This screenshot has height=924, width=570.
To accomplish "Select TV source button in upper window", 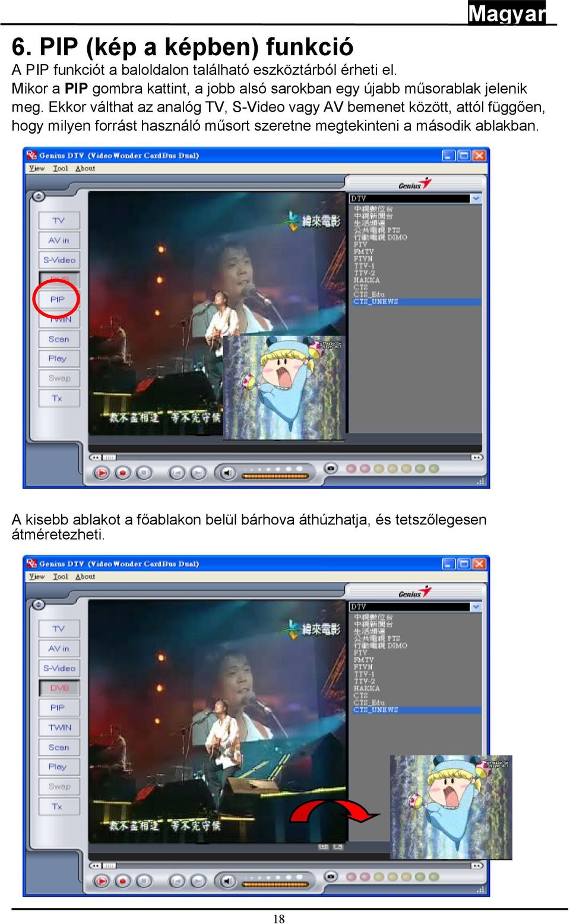I will coord(59,220).
